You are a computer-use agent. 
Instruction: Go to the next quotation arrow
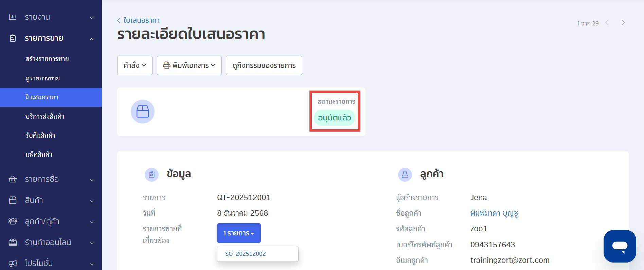point(623,23)
